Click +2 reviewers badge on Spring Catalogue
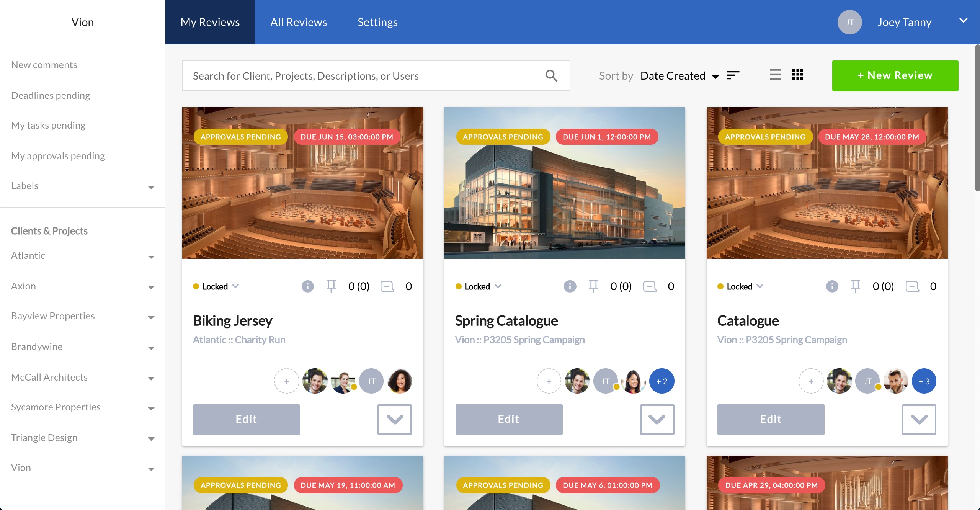980x510 pixels. tap(662, 381)
